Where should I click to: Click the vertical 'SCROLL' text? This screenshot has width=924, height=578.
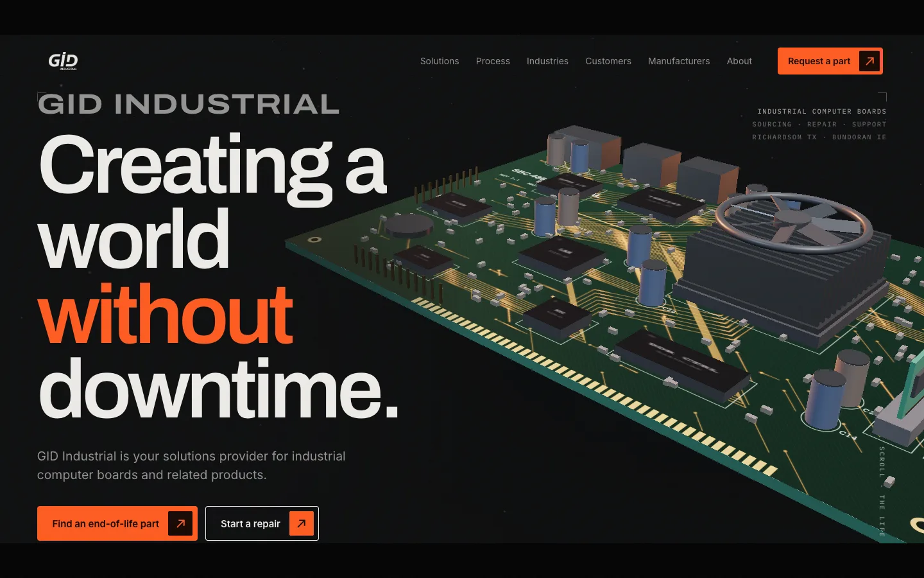(x=882, y=462)
